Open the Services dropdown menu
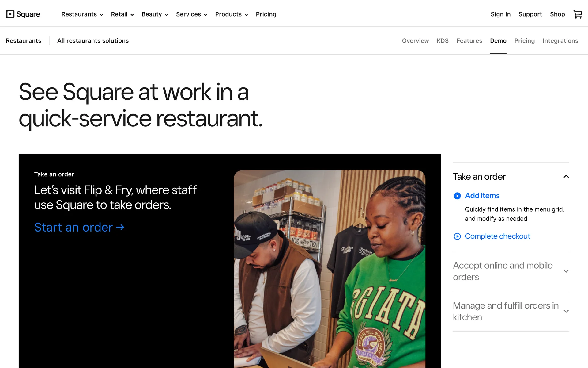Screen dimensions: 588x368 [x=191, y=14]
